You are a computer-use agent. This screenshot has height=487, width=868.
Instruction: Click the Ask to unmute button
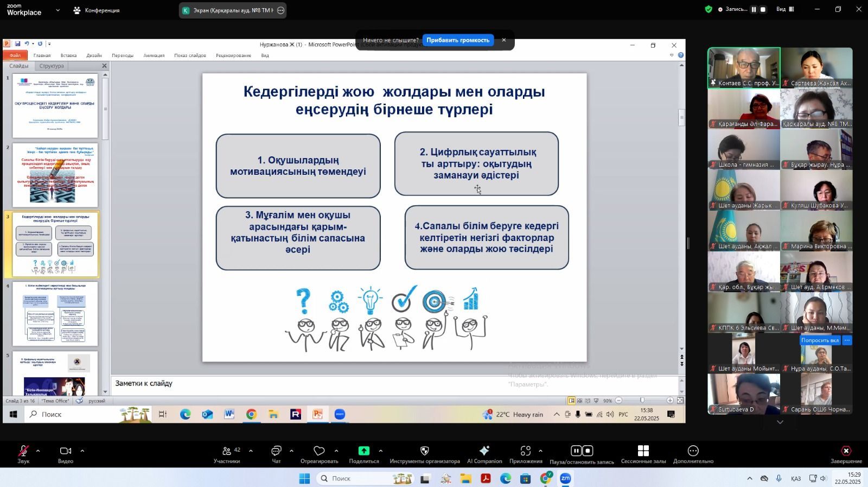tap(819, 340)
